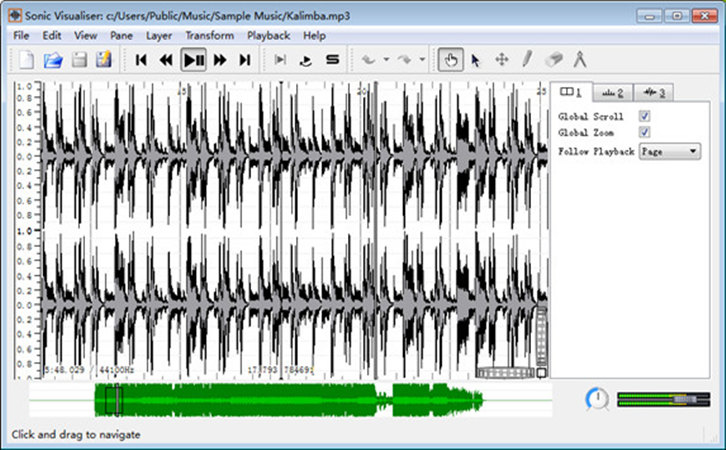Toggle Constrain Playback to Selection
This screenshot has width=726, height=450.
coord(280,60)
